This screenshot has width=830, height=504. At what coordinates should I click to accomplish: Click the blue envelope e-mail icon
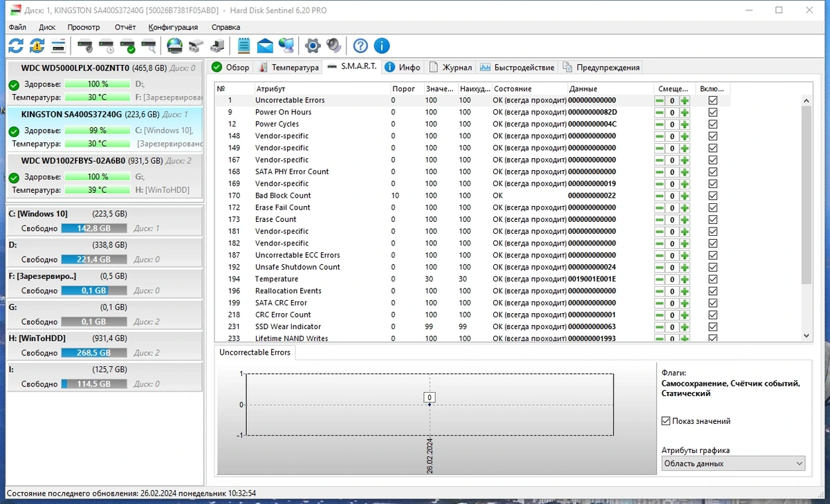click(x=265, y=46)
